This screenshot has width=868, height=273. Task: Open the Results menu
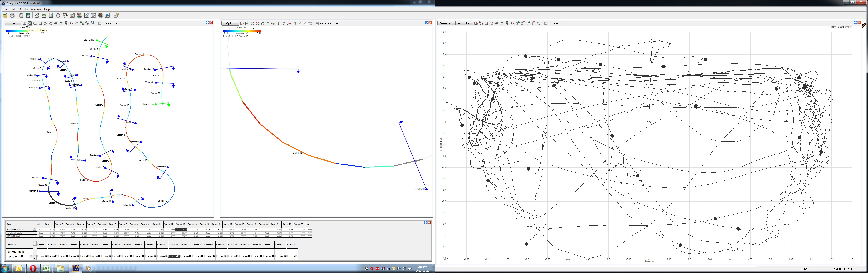(23, 9)
